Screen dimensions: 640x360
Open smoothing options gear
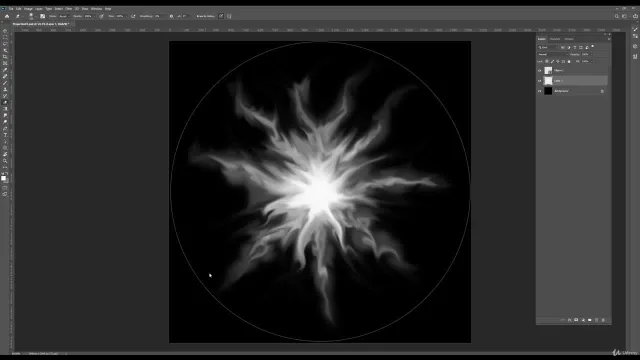(x=171, y=16)
